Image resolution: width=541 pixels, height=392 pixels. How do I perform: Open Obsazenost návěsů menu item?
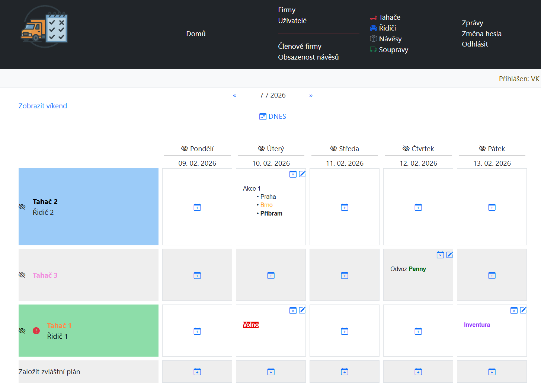pos(308,57)
